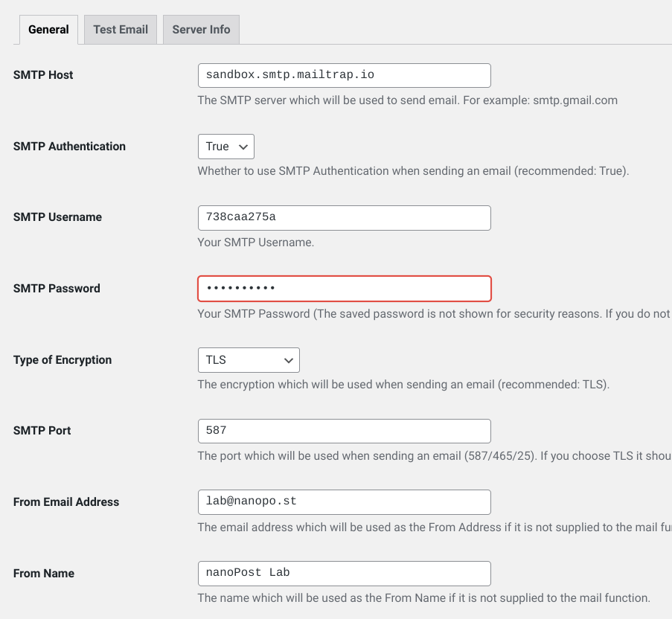Click the SMTP Username field
Image resolution: width=672 pixels, height=619 pixels.
pyautogui.click(x=344, y=217)
